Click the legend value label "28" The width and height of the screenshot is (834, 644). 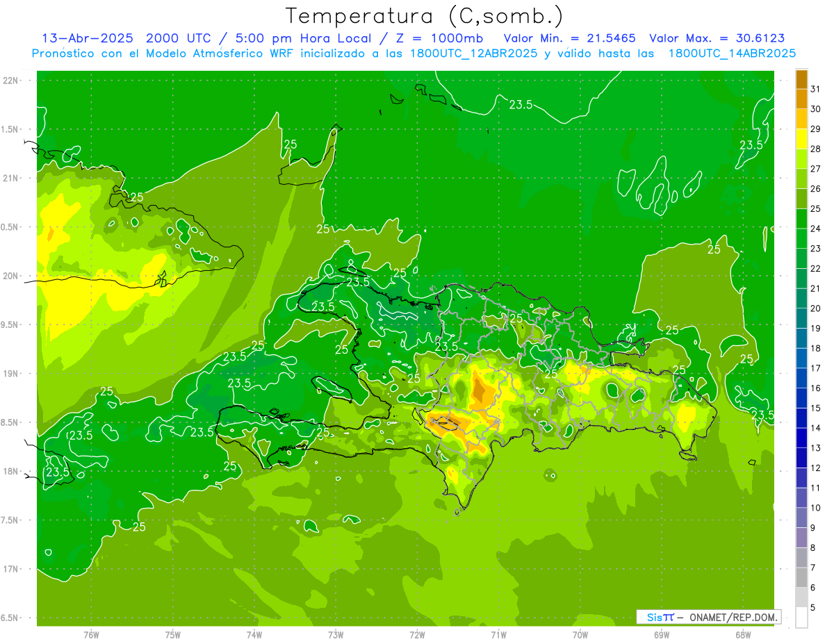[815, 149]
